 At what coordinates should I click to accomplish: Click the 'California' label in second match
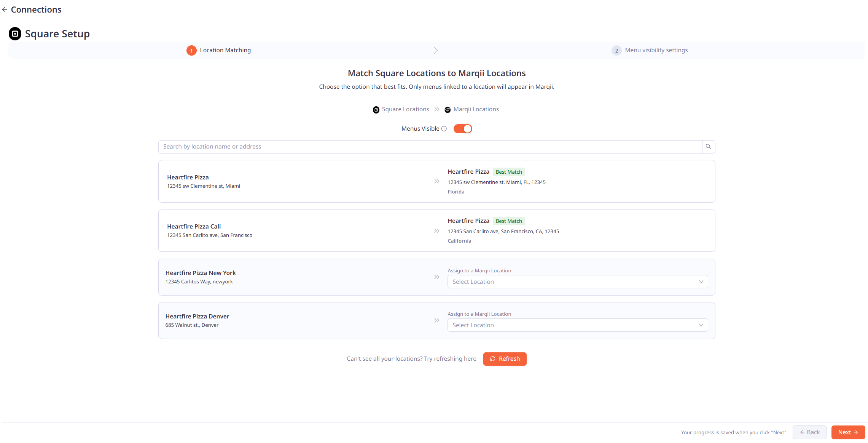pyautogui.click(x=459, y=241)
